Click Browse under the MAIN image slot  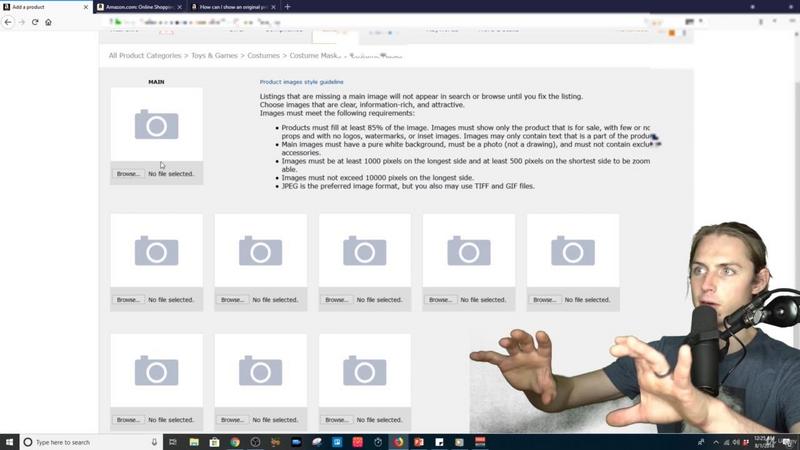(x=128, y=174)
